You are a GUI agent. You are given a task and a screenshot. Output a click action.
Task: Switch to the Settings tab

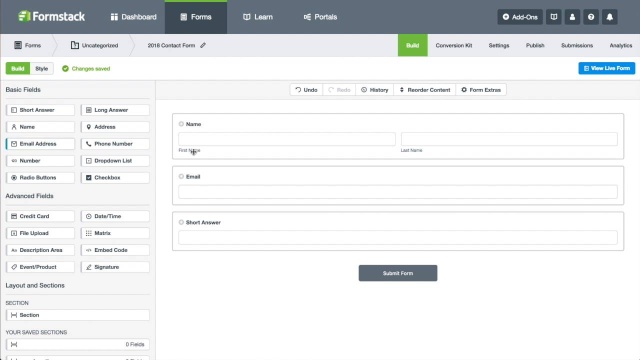(x=499, y=45)
